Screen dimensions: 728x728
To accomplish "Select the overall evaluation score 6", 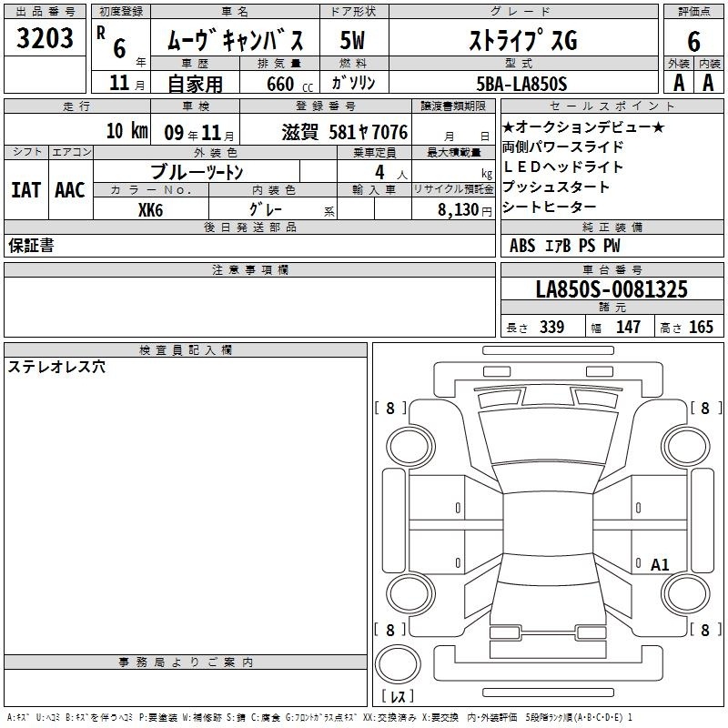I will click(x=693, y=41).
